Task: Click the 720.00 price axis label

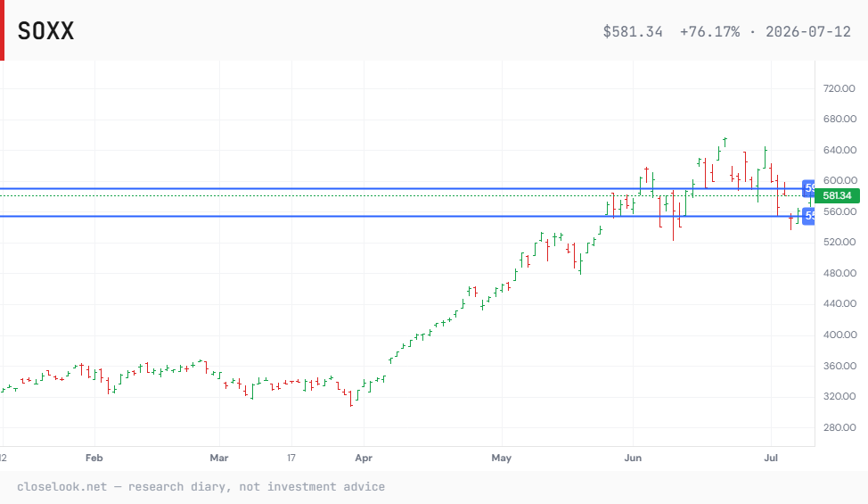Action: click(839, 88)
